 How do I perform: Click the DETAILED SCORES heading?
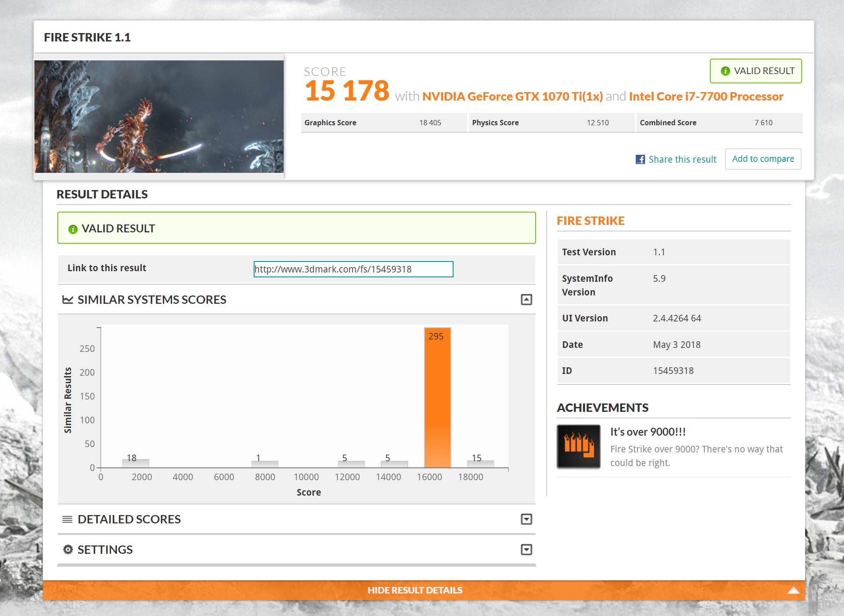129,519
